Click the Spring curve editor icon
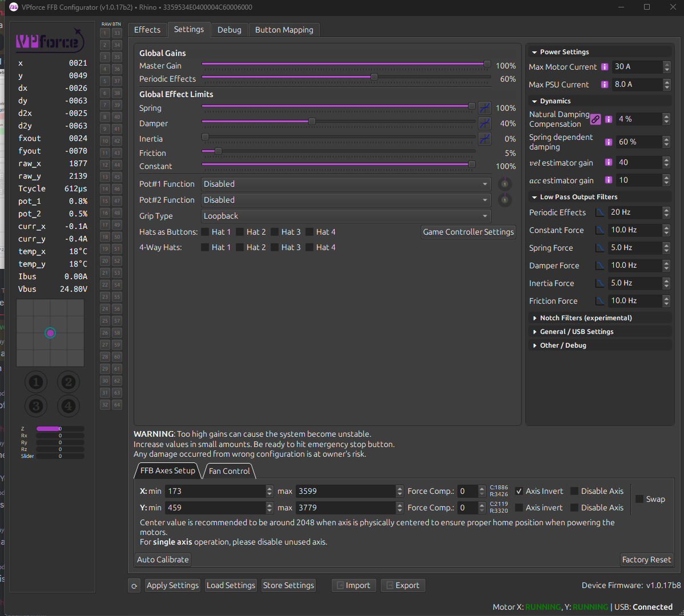 (x=484, y=108)
